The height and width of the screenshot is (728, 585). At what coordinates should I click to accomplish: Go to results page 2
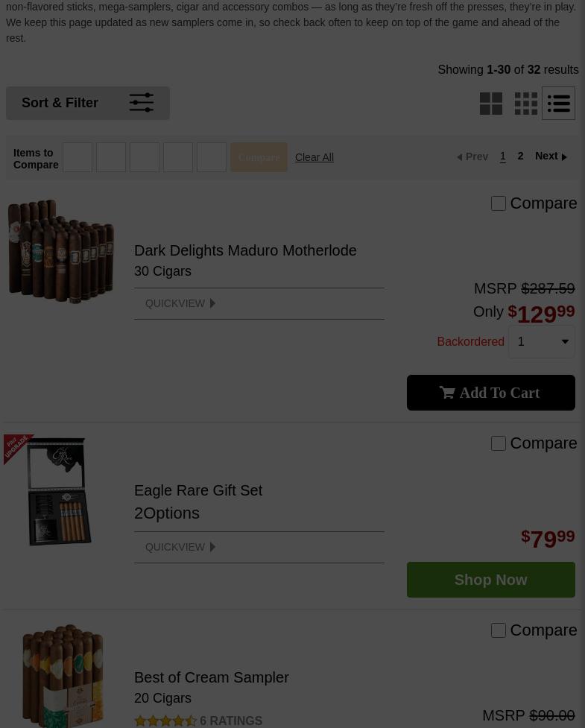520,156
